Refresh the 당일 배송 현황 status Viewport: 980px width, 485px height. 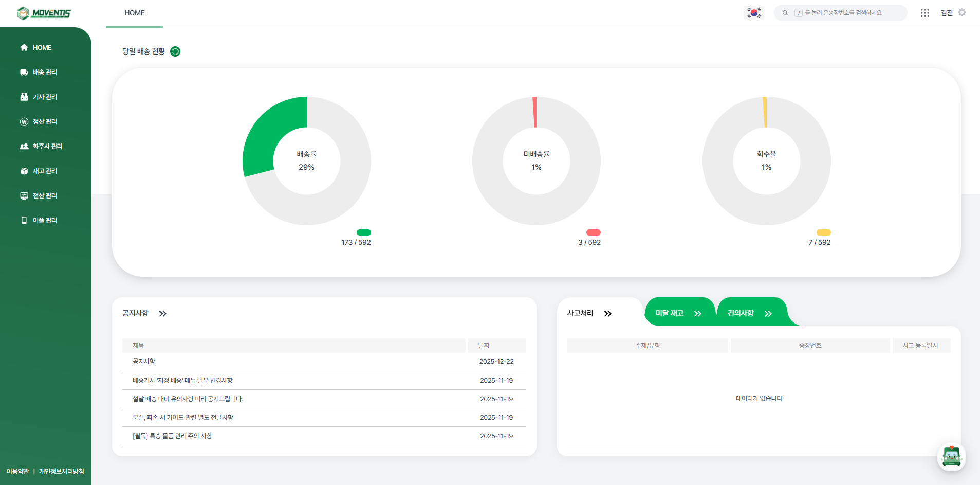[175, 51]
